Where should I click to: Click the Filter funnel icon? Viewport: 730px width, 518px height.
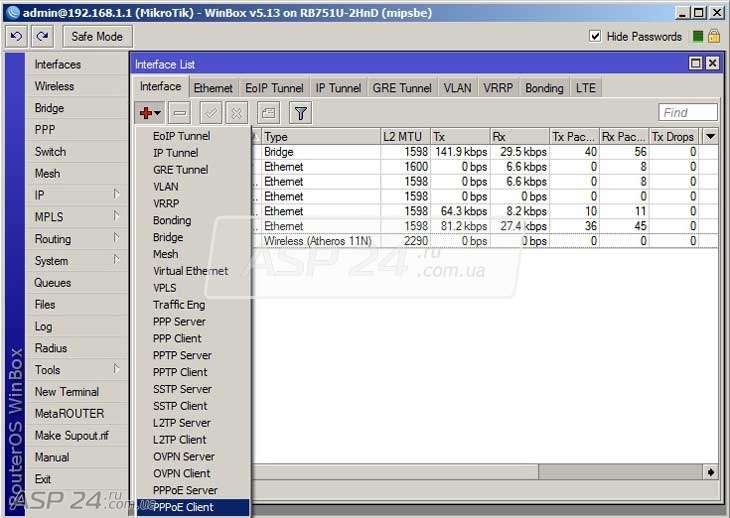301,113
